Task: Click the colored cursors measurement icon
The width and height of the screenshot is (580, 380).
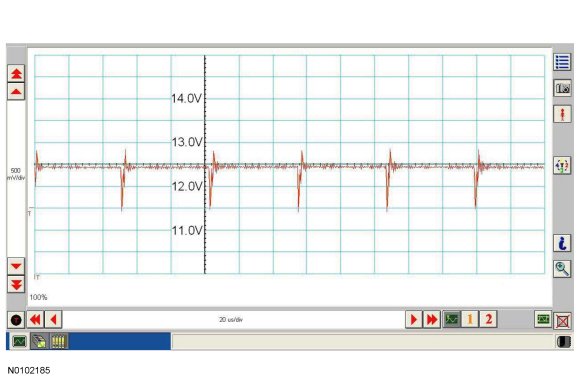Action: 562,165
